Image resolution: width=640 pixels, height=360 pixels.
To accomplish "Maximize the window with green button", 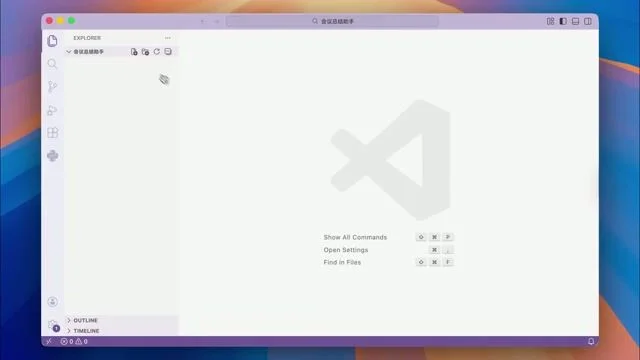I will (71, 21).
